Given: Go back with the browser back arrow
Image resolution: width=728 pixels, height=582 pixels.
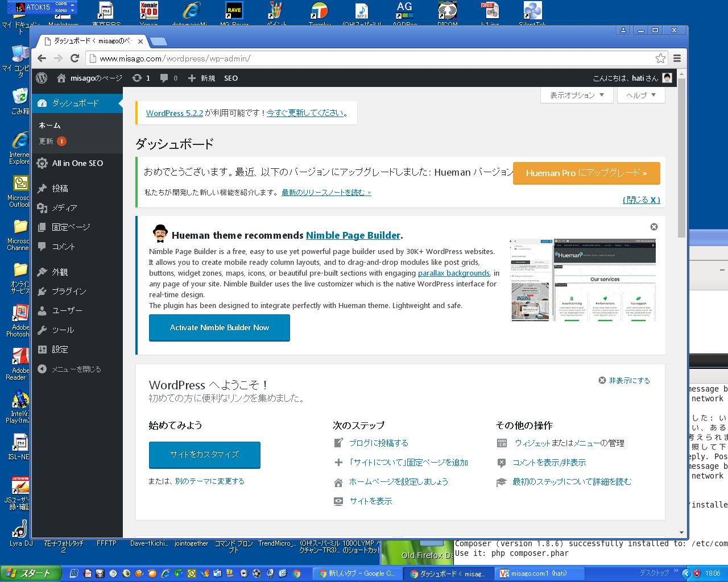Looking at the screenshot, I should pos(42,58).
